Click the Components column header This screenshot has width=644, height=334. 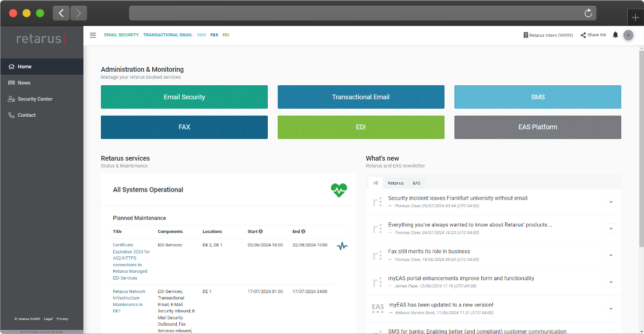pos(170,232)
